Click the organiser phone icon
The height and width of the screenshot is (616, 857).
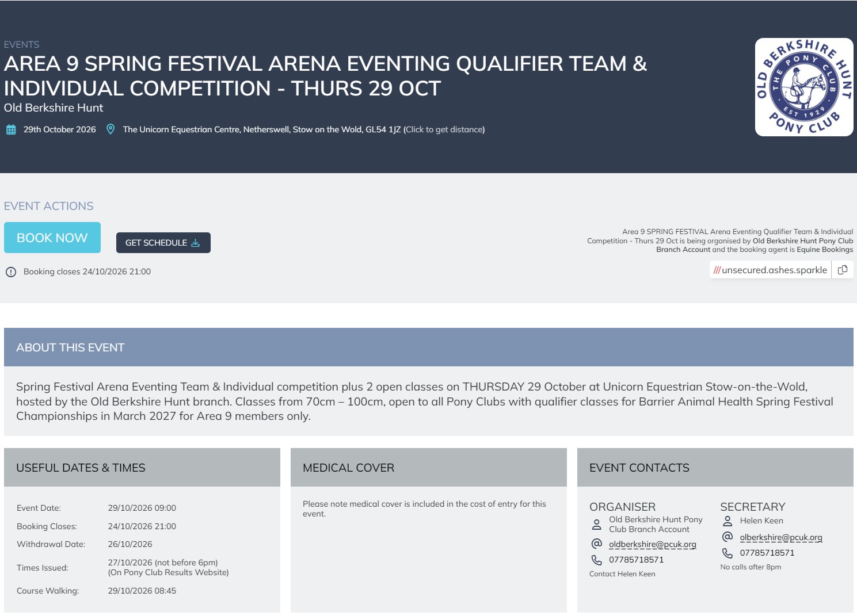tap(597, 560)
